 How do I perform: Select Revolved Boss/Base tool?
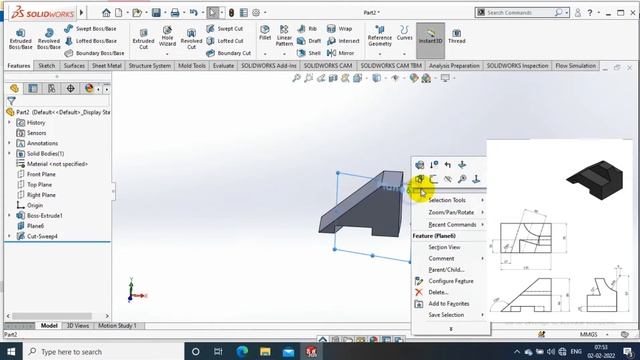click(49, 39)
